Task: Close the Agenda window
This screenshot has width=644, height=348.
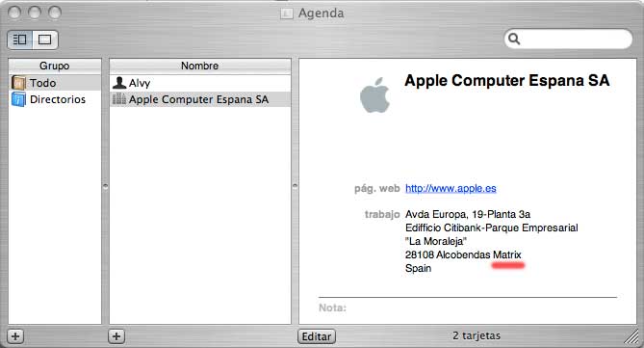Action: (14, 13)
